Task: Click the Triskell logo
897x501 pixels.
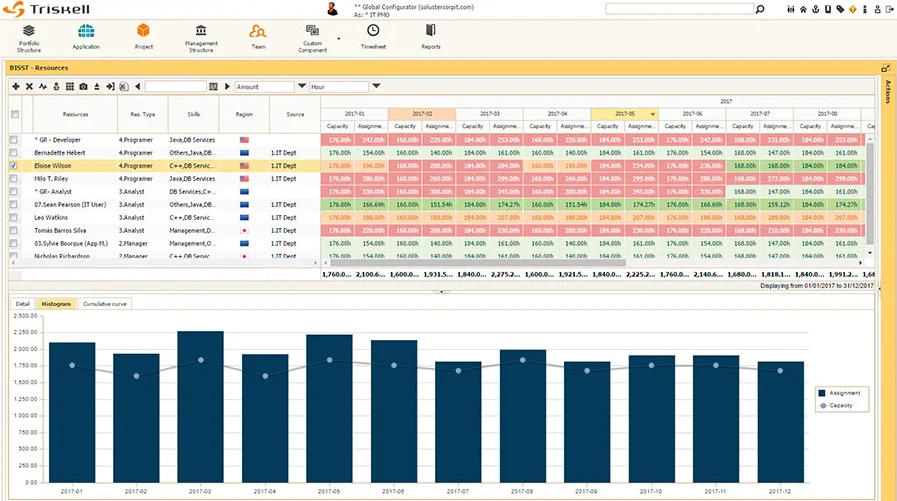Action: coord(46,9)
